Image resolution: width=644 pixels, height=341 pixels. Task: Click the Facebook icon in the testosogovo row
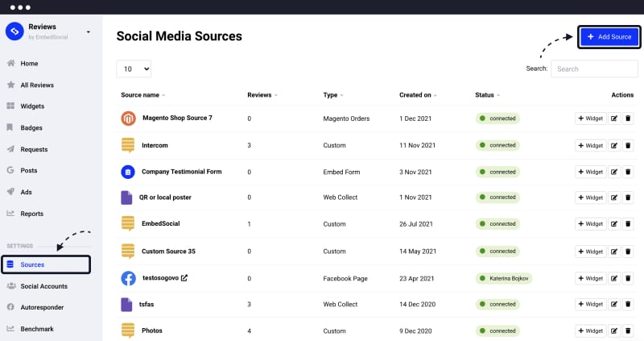tap(128, 278)
